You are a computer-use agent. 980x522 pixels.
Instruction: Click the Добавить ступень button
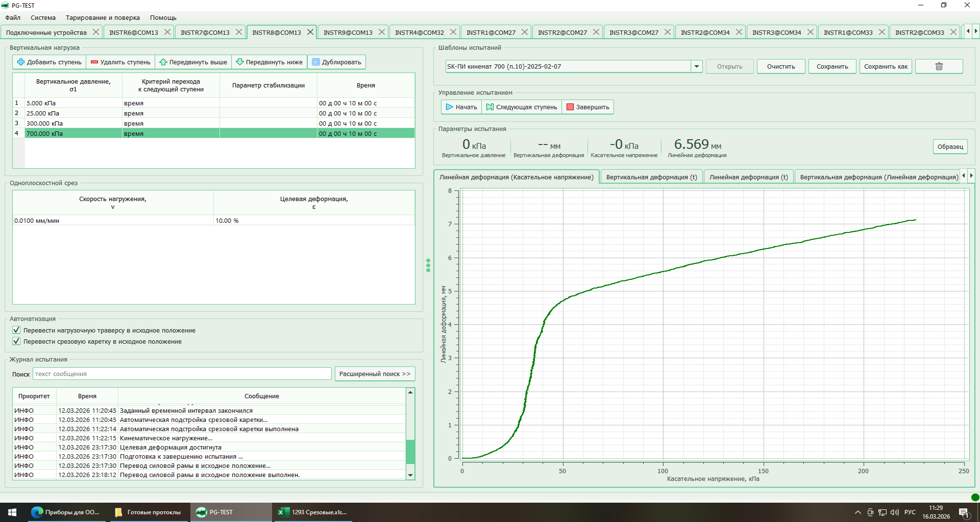49,62
